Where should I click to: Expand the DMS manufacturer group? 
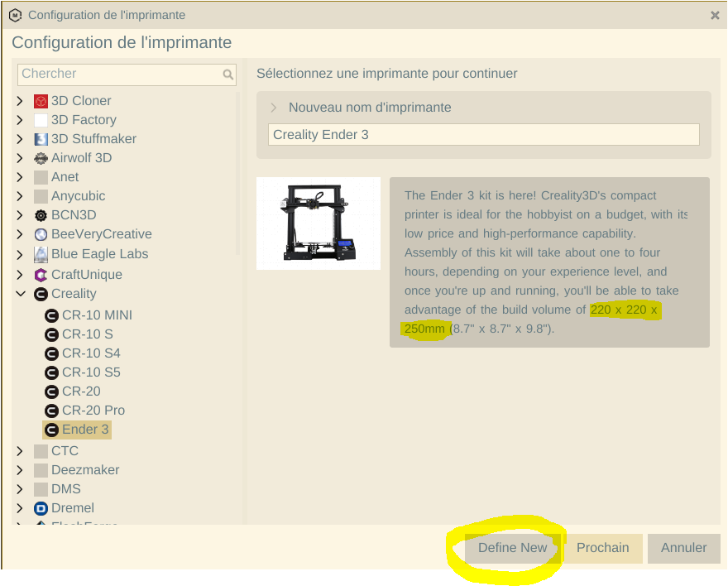click(20, 489)
